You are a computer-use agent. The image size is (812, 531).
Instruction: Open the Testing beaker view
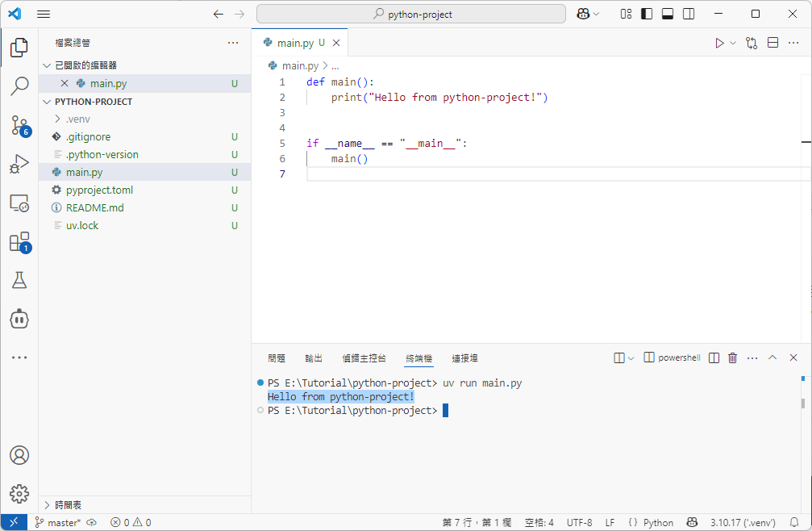coord(19,280)
